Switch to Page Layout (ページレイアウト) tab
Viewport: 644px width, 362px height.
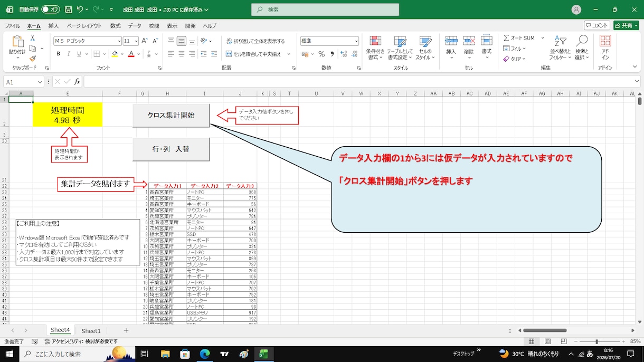pos(84,25)
